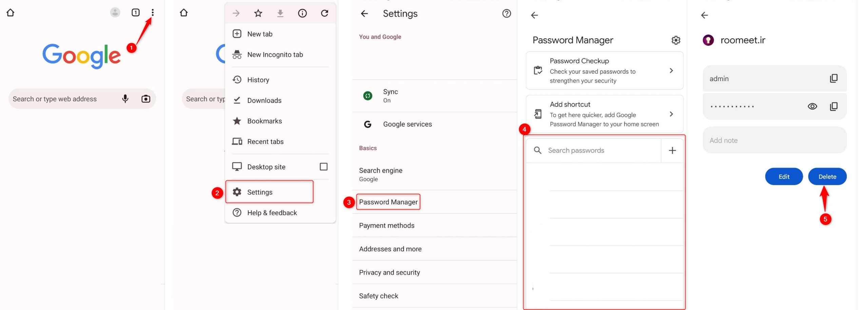Image resolution: width=868 pixels, height=310 pixels.
Task: Open Sync On setting
Action: click(x=434, y=96)
